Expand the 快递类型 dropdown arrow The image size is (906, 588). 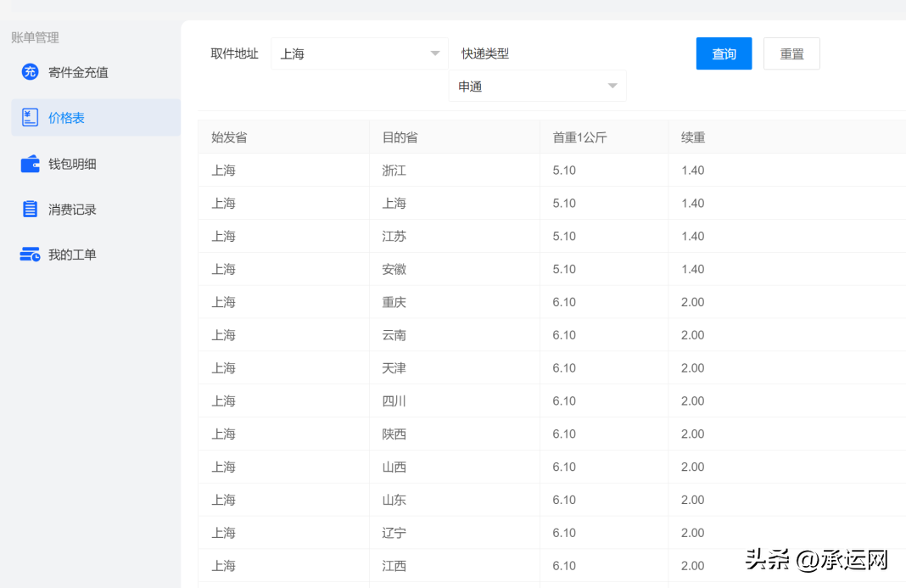[612, 87]
